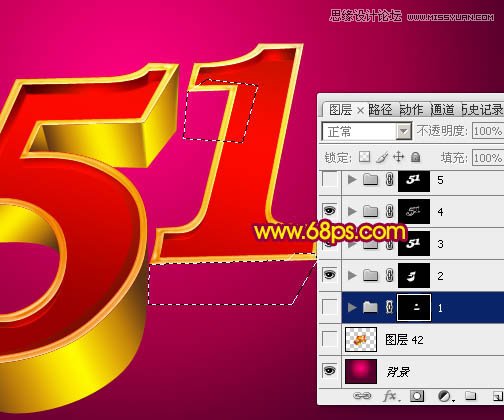Select group named 1
This screenshot has width=504, height=420.
440,308
